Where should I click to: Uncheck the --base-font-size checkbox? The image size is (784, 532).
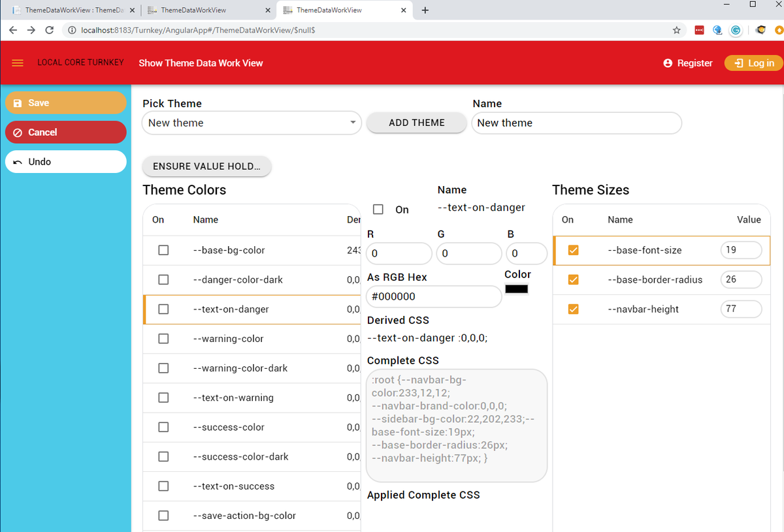coord(573,250)
